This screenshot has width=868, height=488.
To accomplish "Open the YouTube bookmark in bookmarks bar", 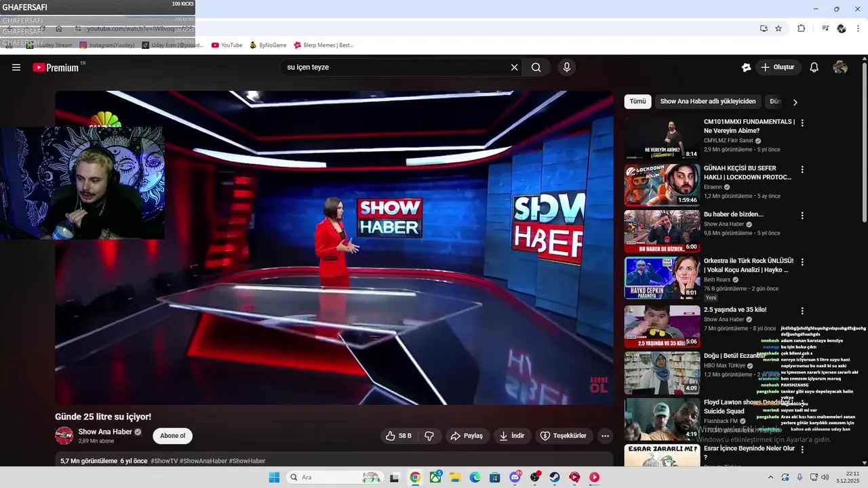I will [226, 45].
